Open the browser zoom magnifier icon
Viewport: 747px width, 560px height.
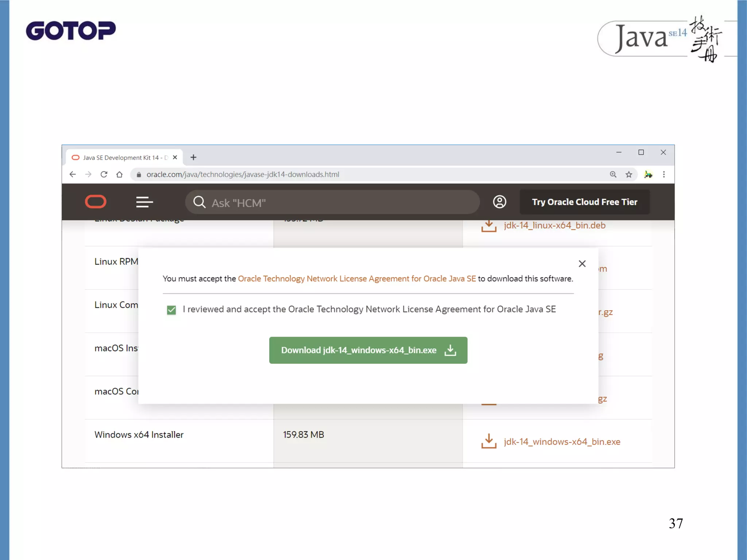[613, 174]
